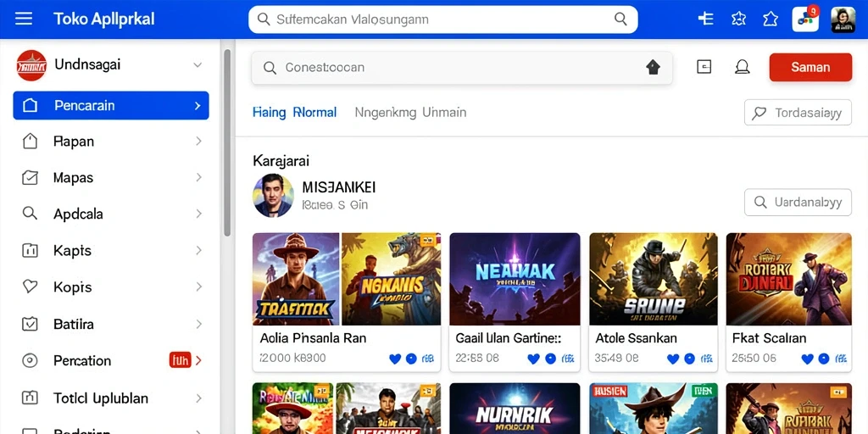This screenshot has height=434, width=868.
Task: Expand the Kapts chevron
Action: coord(198,250)
